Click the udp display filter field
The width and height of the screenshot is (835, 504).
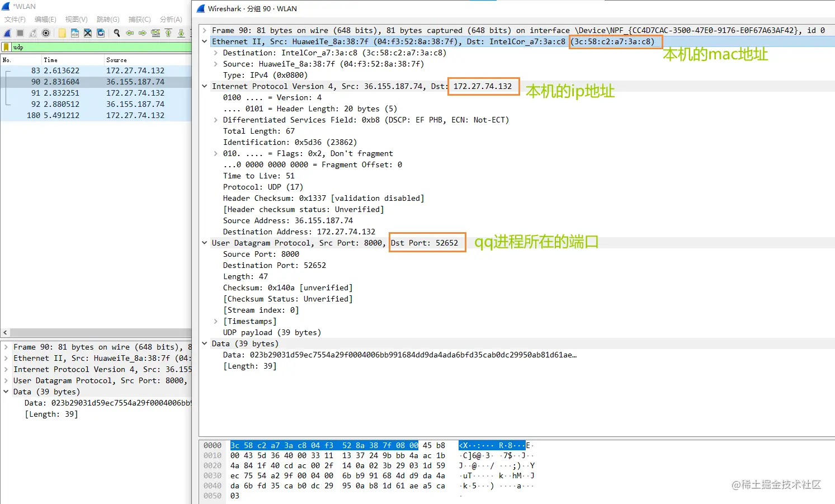tap(101, 47)
